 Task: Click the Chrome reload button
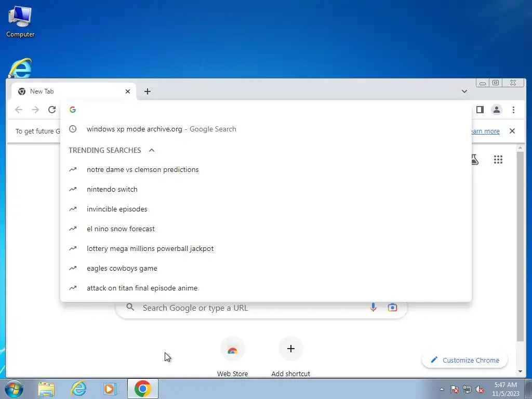[x=52, y=110]
